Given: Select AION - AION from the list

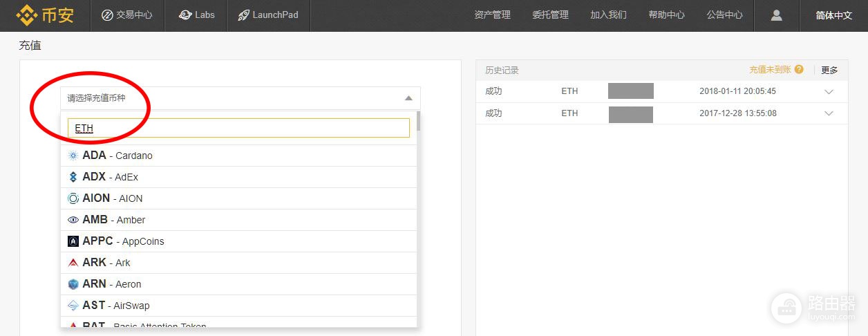Looking at the screenshot, I should coord(239,198).
